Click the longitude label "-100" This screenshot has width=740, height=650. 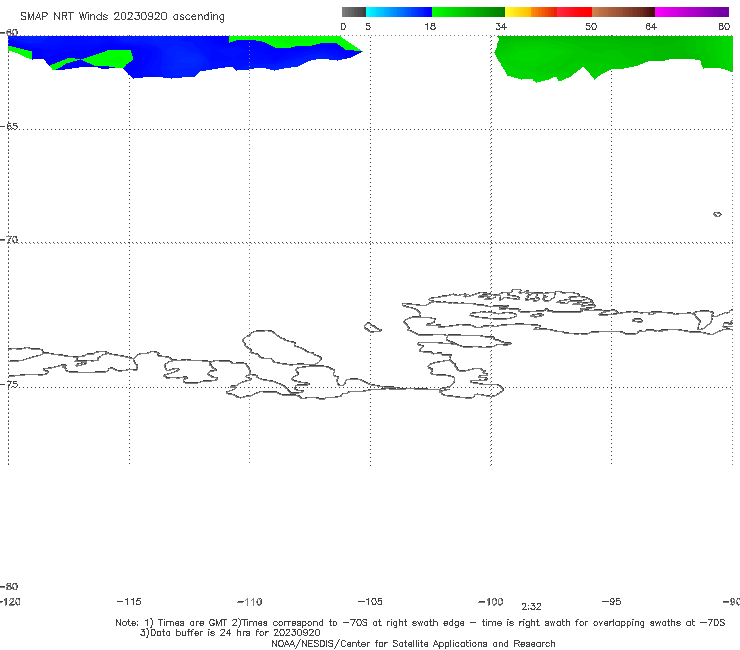tap(491, 601)
